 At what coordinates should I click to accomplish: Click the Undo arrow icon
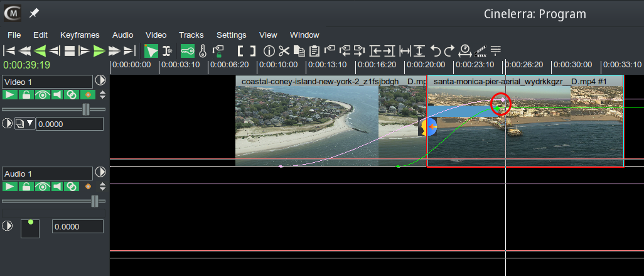pyautogui.click(x=435, y=51)
